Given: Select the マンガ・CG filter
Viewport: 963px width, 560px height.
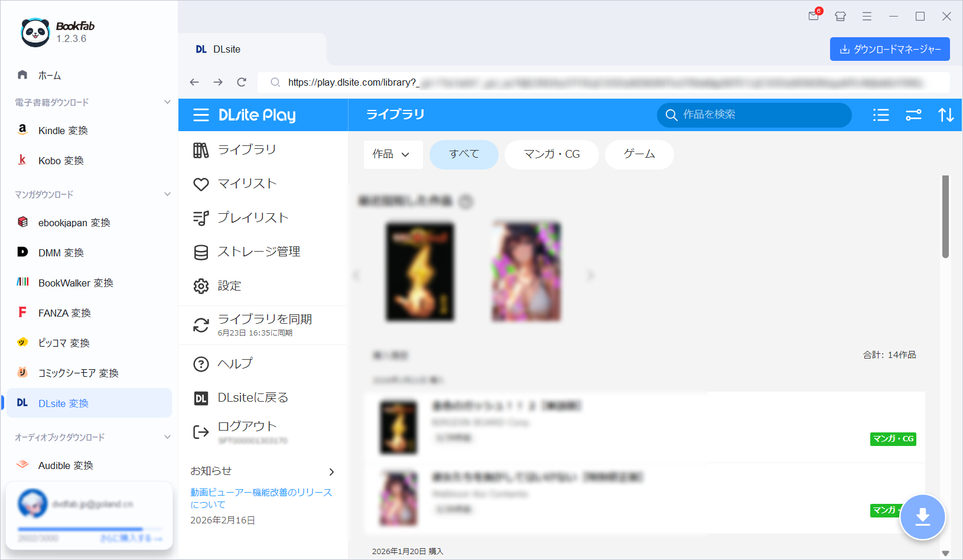Looking at the screenshot, I should point(552,155).
